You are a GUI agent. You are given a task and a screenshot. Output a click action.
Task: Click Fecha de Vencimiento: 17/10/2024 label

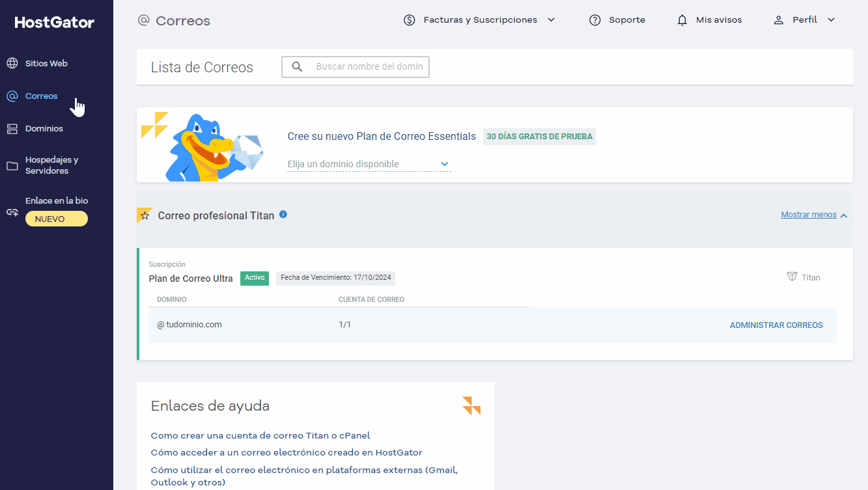point(335,278)
